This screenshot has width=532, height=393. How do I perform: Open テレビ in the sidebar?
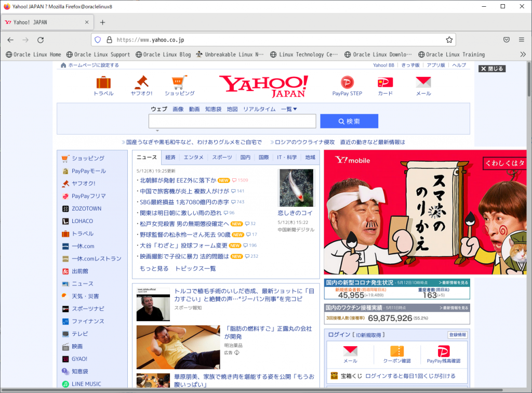[x=79, y=334]
